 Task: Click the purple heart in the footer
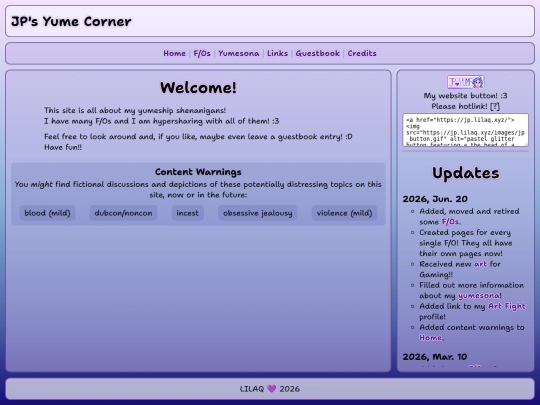pos(272,389)
